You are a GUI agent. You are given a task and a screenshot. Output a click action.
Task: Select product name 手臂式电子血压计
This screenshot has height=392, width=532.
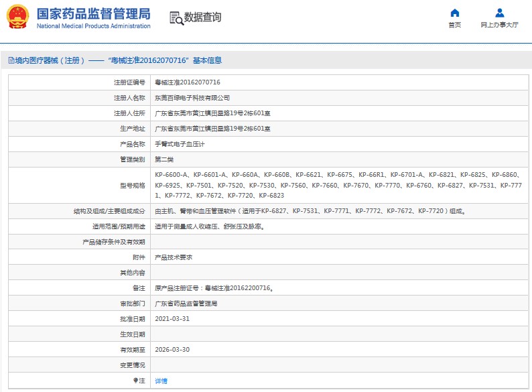coord(180,144)
